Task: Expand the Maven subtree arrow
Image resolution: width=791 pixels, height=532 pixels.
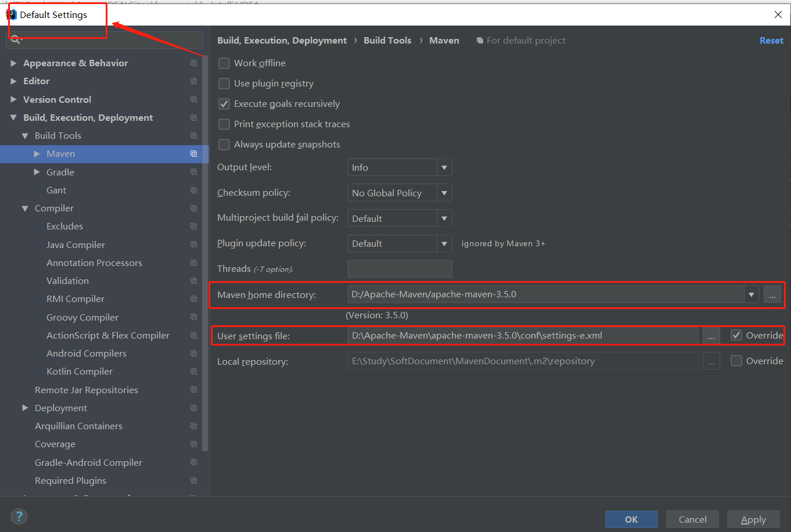Action: click(x=37, y=154)
